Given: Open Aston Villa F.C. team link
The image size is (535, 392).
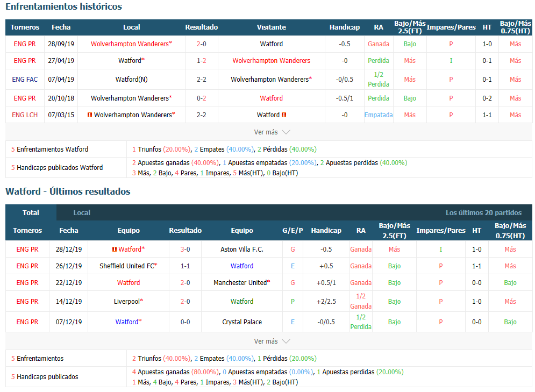Looking at the screenshot, I should (242, 250).
